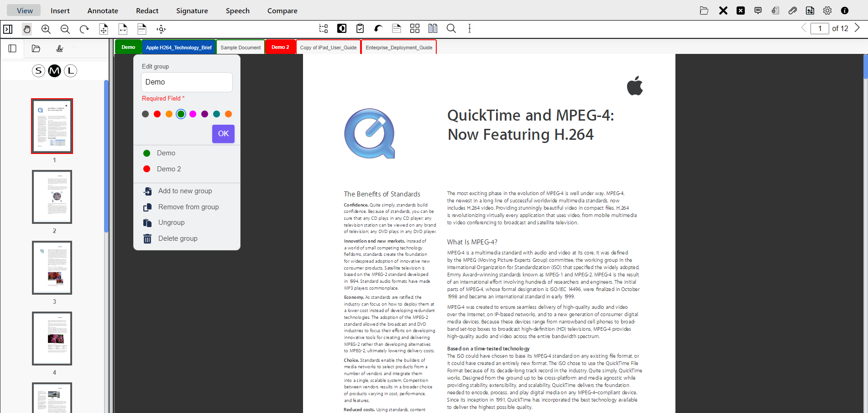Image resolution: width=868 pixels, height=413 pixels.
Task: Go to next page arrow
Action: (857, 28)
